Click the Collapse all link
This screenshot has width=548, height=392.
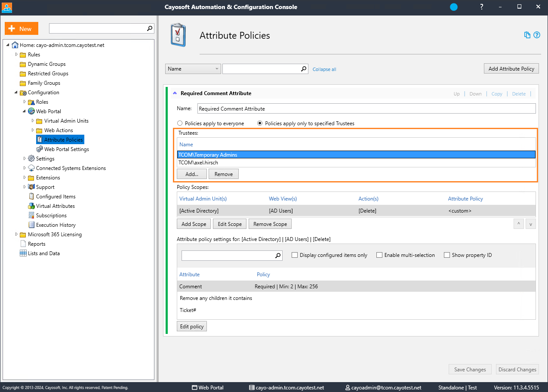[324, 69]
